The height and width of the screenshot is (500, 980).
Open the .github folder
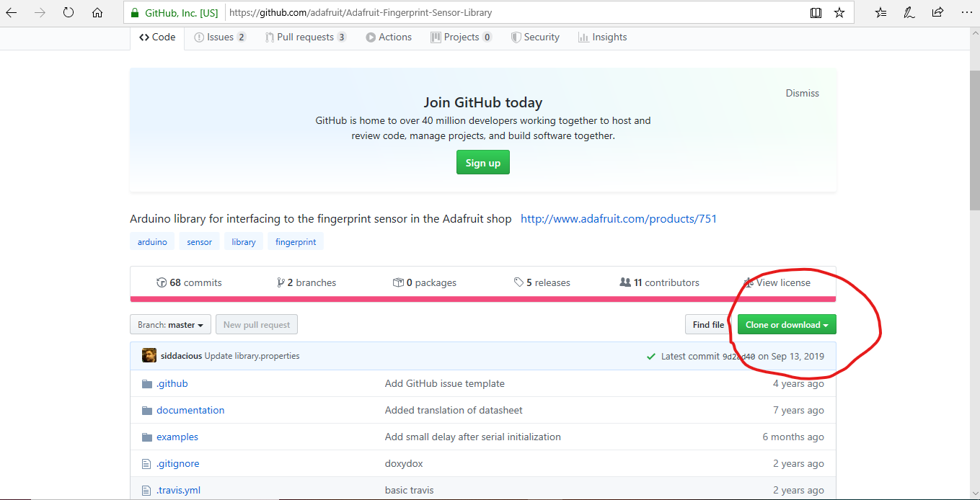click(172, 383)
